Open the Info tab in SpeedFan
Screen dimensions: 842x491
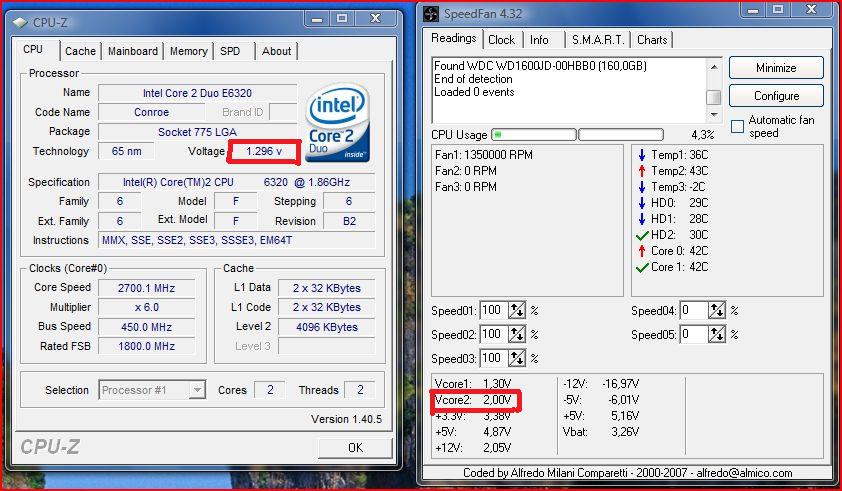539,40
